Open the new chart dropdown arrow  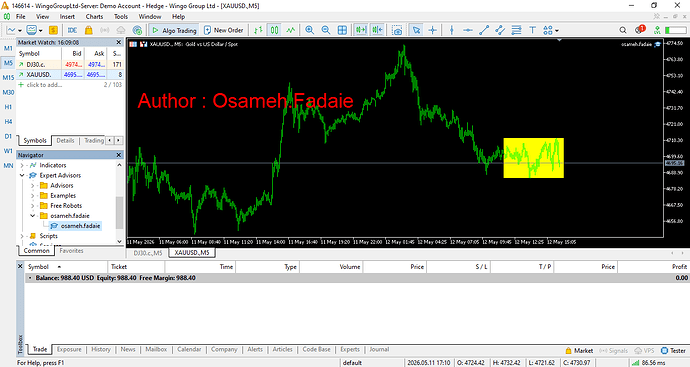tap(20, 30)
